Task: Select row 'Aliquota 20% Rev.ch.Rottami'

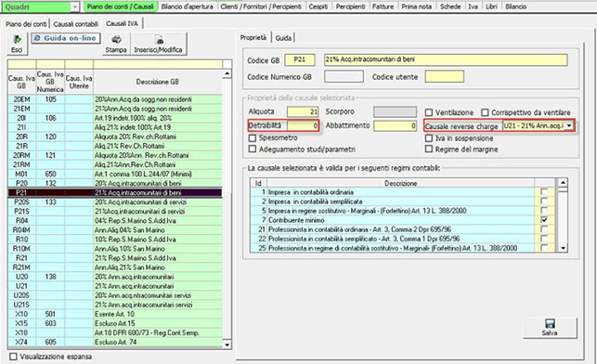Action: point(114,136)
